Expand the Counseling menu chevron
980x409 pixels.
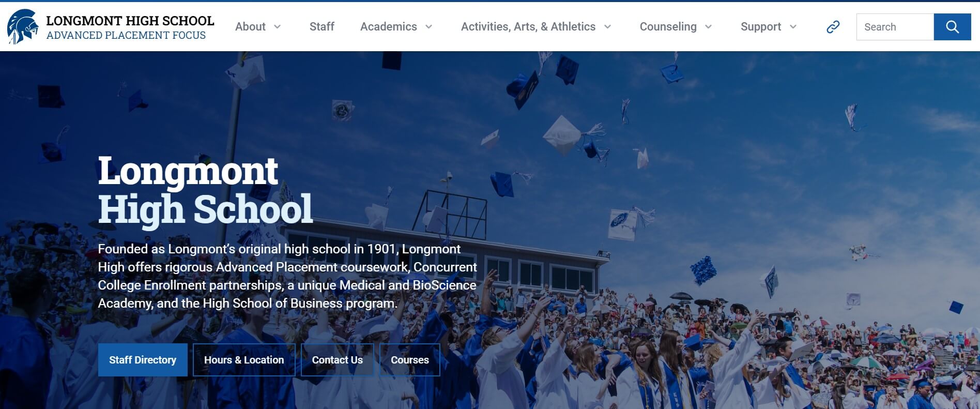coord(709,27)
